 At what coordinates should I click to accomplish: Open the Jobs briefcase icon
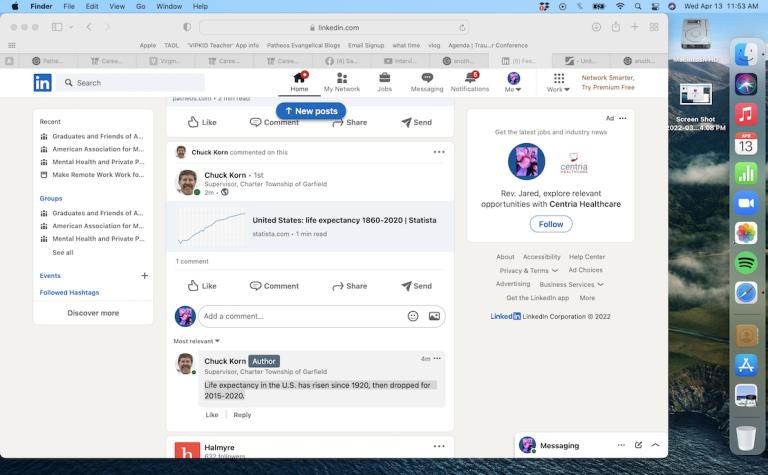(384, 82)
